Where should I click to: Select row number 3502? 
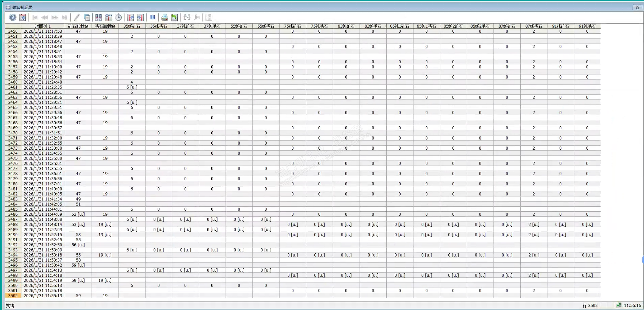coord(13,296)
